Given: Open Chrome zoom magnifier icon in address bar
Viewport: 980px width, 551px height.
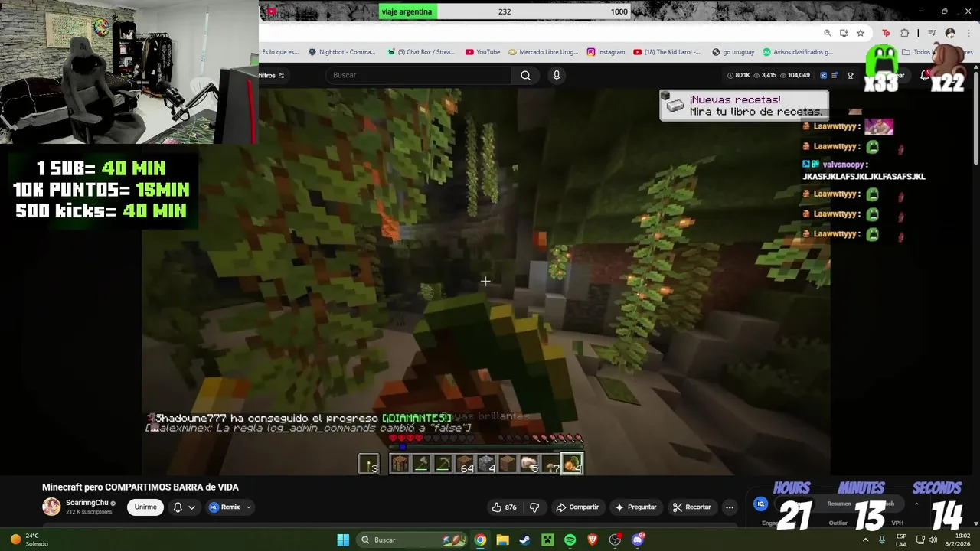Looking at the screenshot, I should (x=828, y=33).
